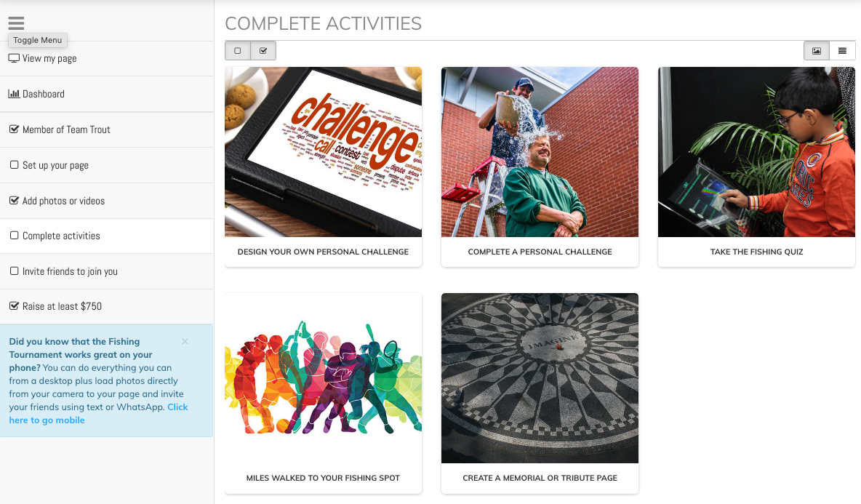Open the Add photos or videos menu item

coord(106,201)
